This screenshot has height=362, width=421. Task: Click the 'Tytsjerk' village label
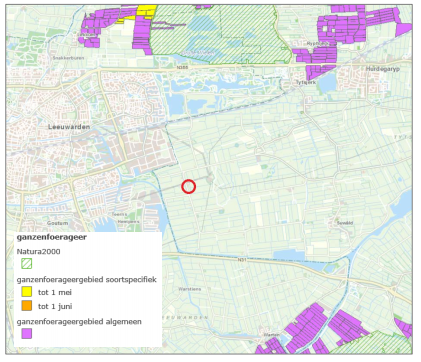point(306,82)
